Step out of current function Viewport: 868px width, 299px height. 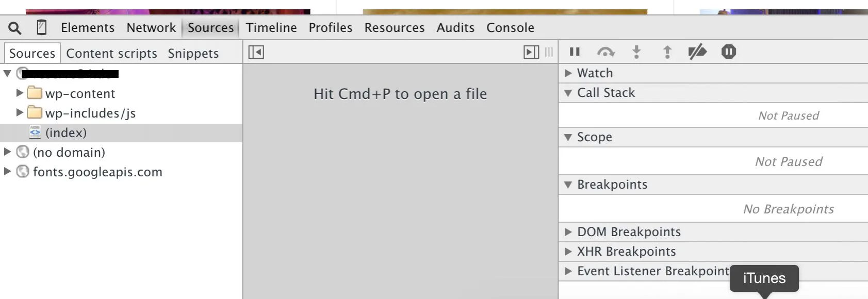[667, 52]
